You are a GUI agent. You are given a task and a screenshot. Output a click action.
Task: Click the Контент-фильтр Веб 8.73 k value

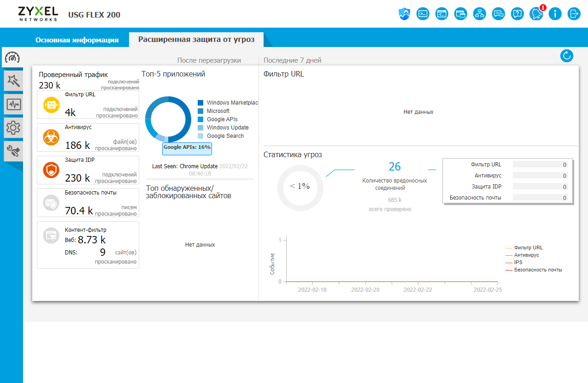(x=92, y=240)
